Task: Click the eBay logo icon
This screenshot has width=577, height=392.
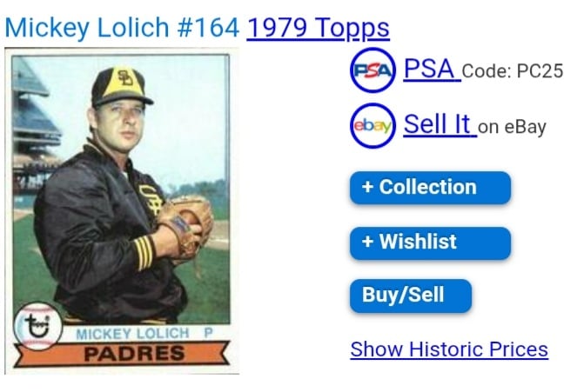Action: [372, 126]
